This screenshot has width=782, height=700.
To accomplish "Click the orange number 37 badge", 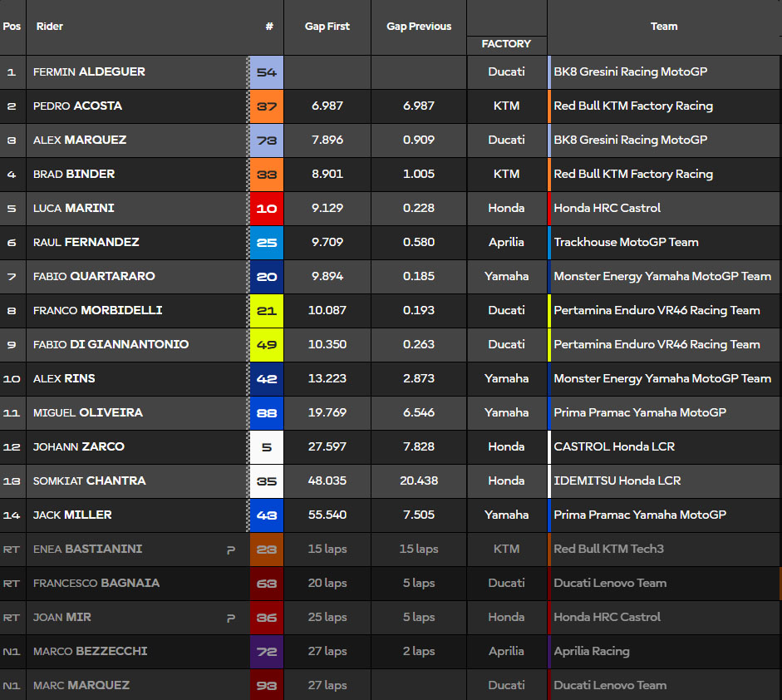I will 267,106.
